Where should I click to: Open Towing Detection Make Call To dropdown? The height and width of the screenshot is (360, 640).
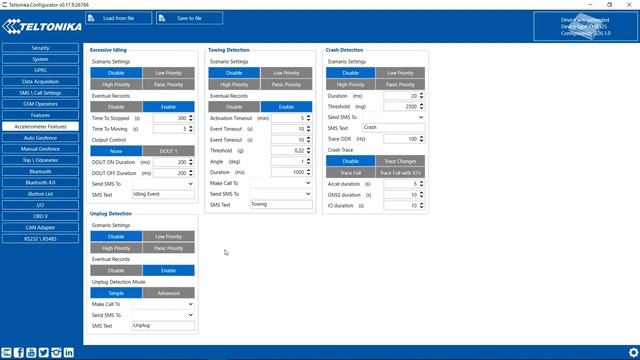point(281,183)
